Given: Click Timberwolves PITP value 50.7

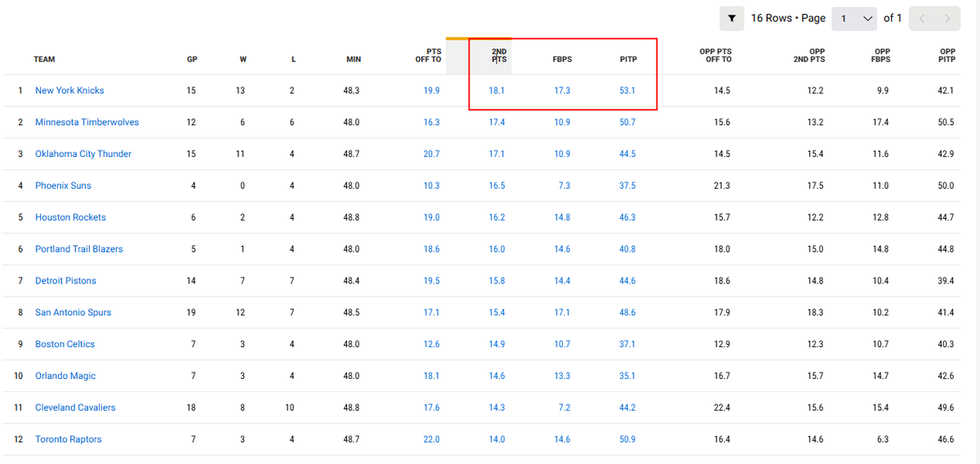Looking at the screenshot, I should pyautogui.click(x=627, y=123).
